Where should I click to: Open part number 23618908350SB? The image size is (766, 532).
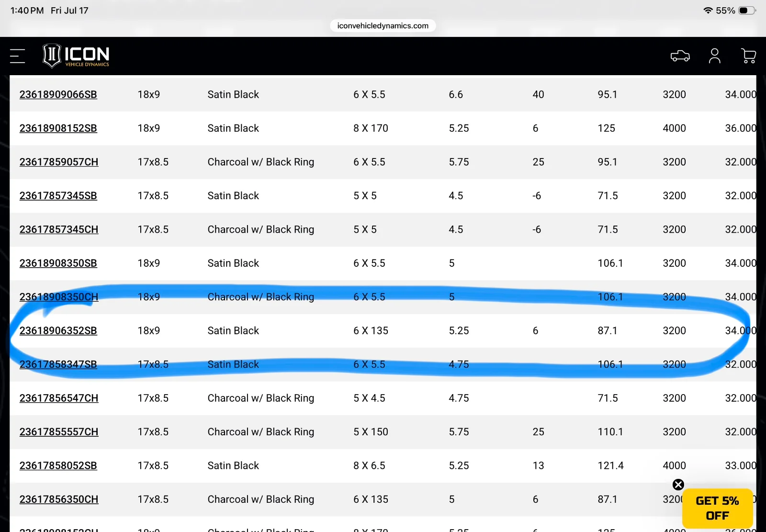click(58, 263)
